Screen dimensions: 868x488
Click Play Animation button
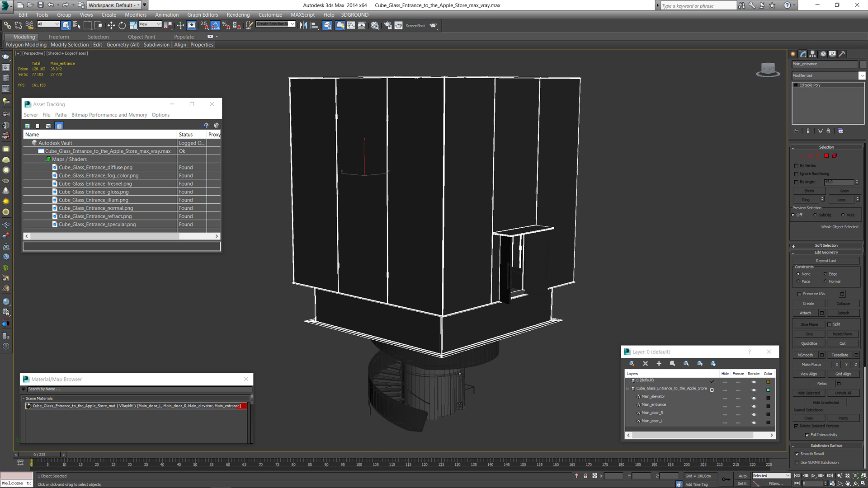pyautogui.click(x=813, y=476)
